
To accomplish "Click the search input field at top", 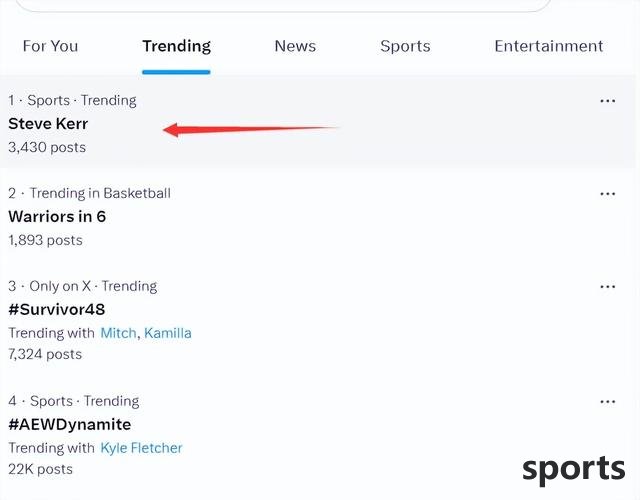I will [x=285, y=5].
